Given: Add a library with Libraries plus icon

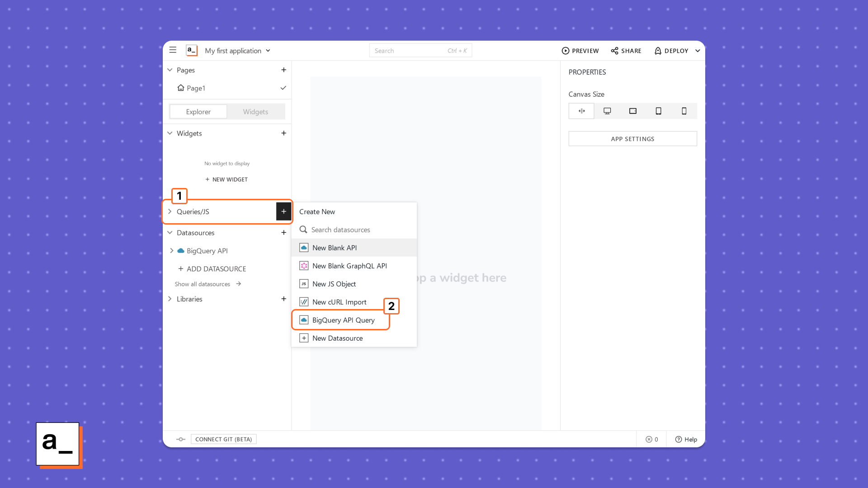Looking at the screenshot, I should click(x=283, y=299).
